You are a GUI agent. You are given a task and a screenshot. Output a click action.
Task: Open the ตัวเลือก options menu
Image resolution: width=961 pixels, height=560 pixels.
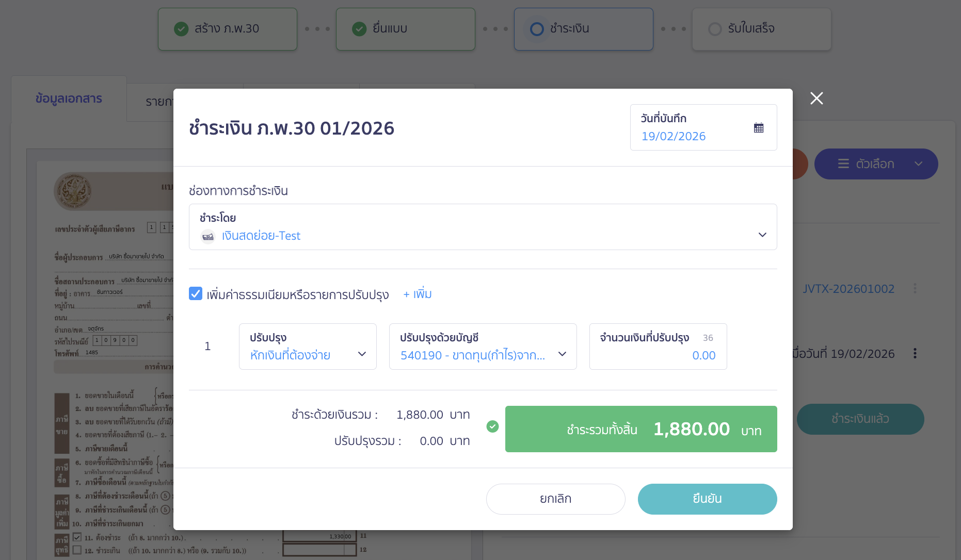pos(876,163)
